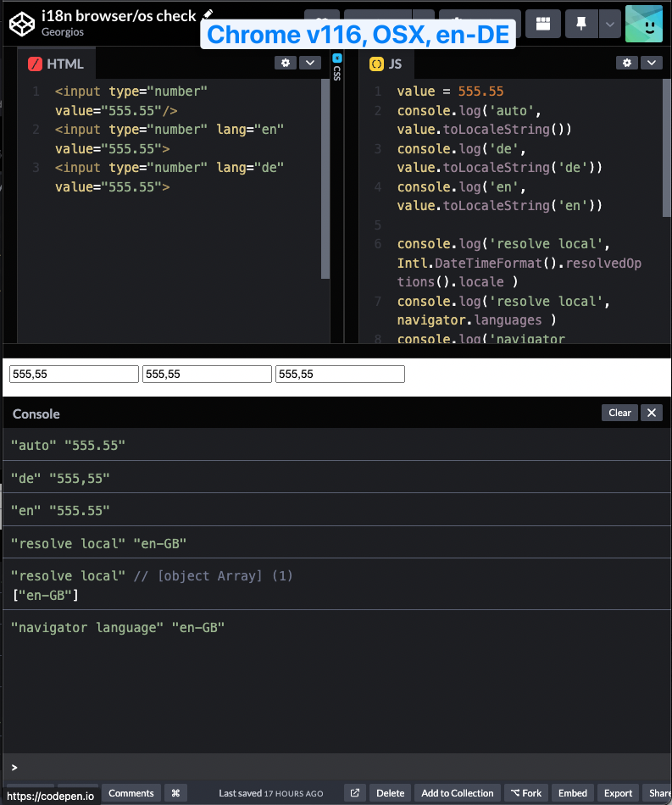Click the console output "de" "555,55"

pos(60,478)
